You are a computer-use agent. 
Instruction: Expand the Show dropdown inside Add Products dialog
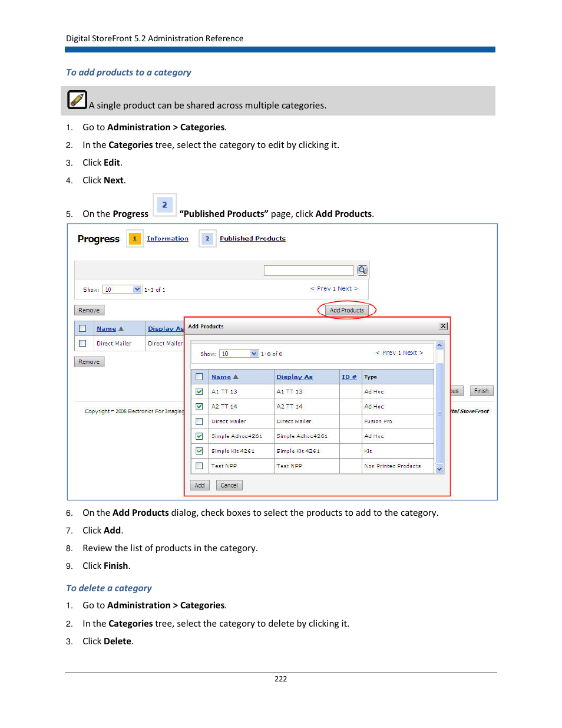[x=239, y=354]
